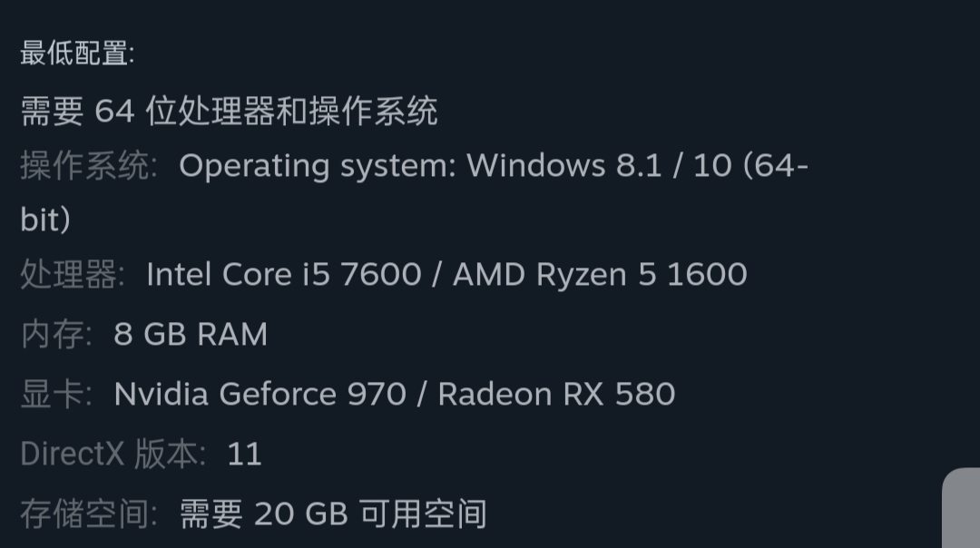The image size is (980, 548).
Task: Click the Operating system: text
Action: (318, 166)
